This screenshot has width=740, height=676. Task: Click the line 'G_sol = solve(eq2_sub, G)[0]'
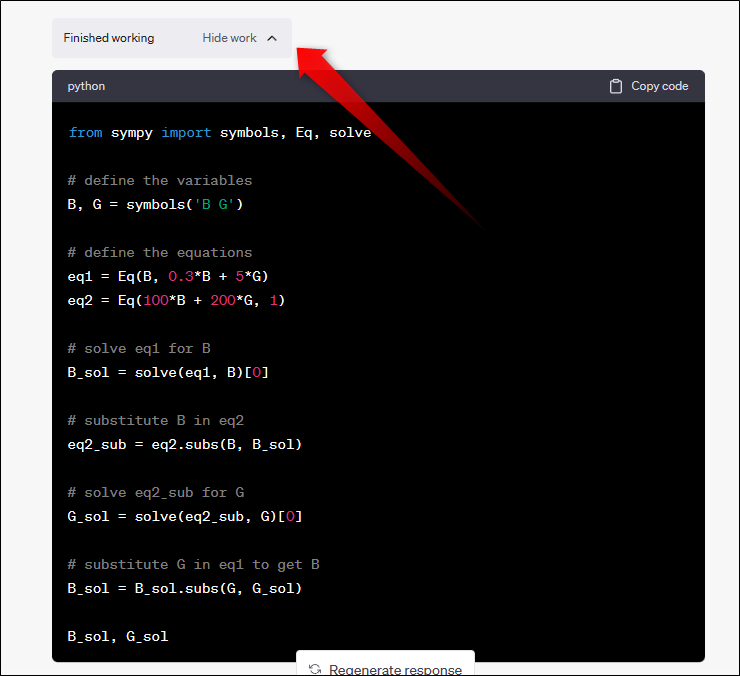tap(185, 516)
